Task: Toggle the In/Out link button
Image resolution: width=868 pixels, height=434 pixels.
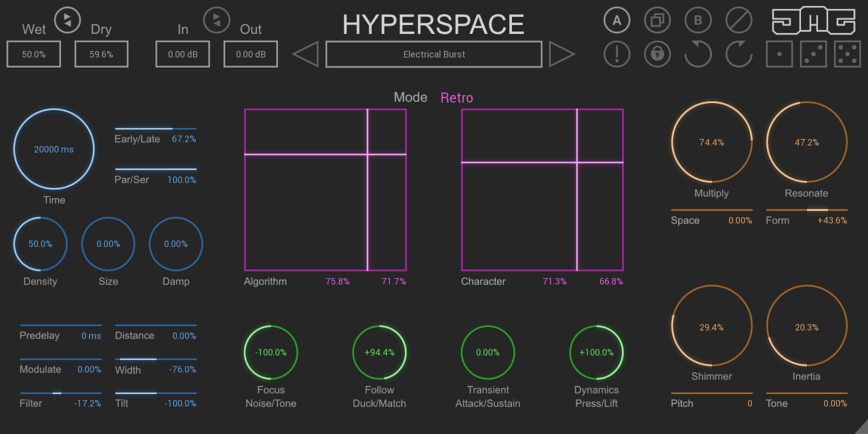Action: click(216, 20)
